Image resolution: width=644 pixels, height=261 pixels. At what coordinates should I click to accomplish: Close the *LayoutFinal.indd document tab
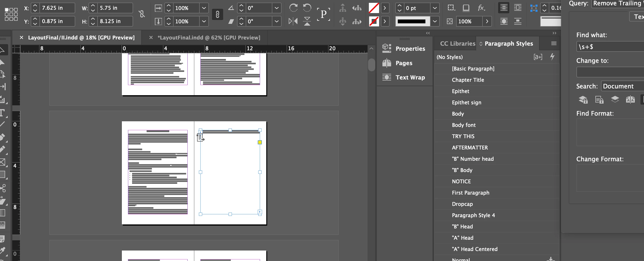tap(151, 38)
